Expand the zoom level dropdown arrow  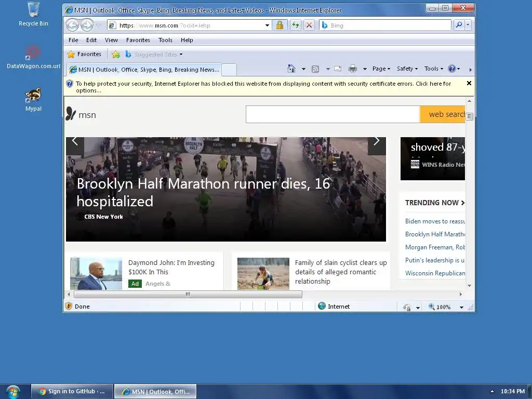(461, 308)
